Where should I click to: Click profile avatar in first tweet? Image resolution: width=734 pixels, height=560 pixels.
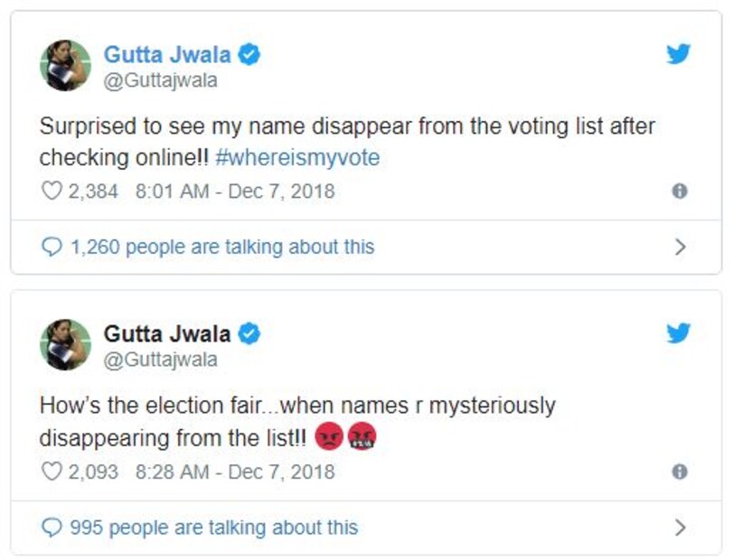(x=65, y=65)
